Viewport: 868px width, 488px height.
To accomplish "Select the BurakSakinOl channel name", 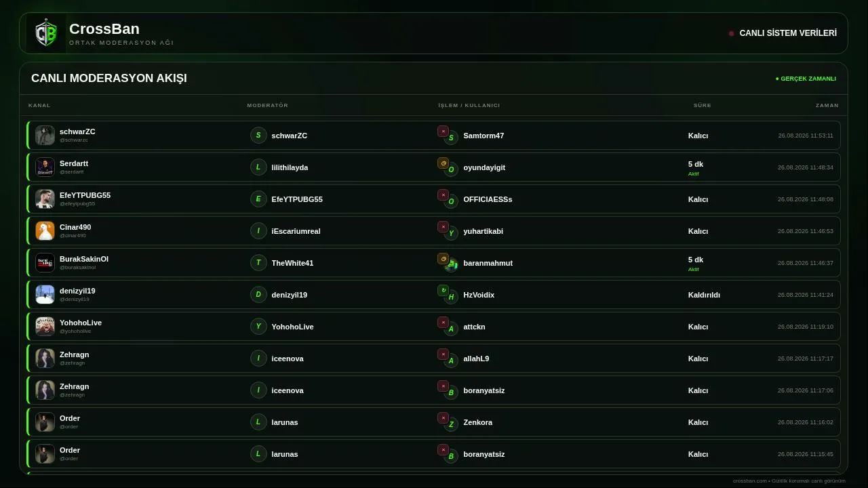I will point(84,259).
